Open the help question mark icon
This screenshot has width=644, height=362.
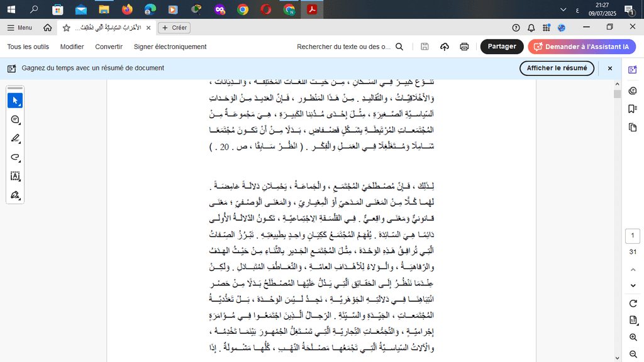pos(516,28)
